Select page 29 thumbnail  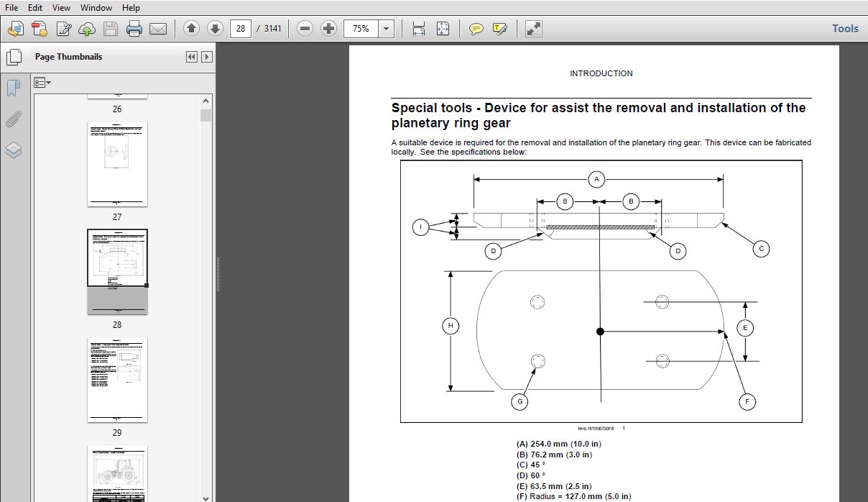pyautogui.click(x=117, y=380)
